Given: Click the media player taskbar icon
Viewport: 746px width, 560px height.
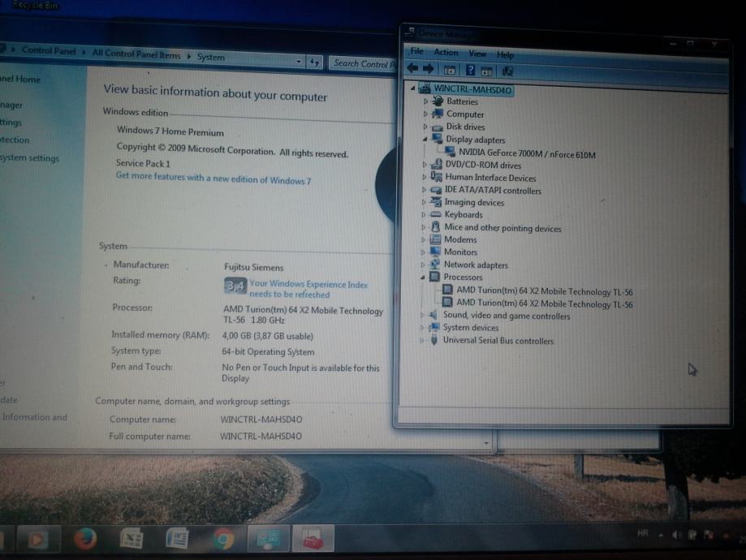Looking at the screenshot, I should pyautogui.click(x=37, y=539).
